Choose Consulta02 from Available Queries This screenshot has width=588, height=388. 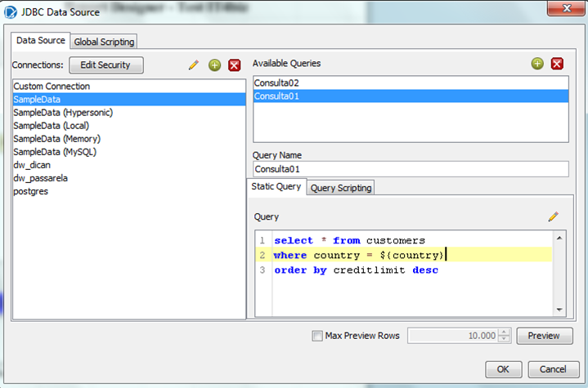pyautogui.click(x=273, y=83)
